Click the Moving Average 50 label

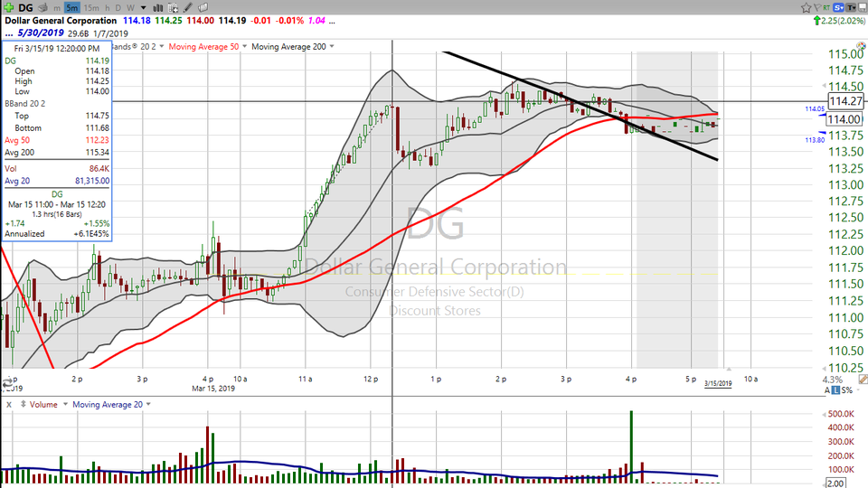pyautogui.click(x=203, y=46)
